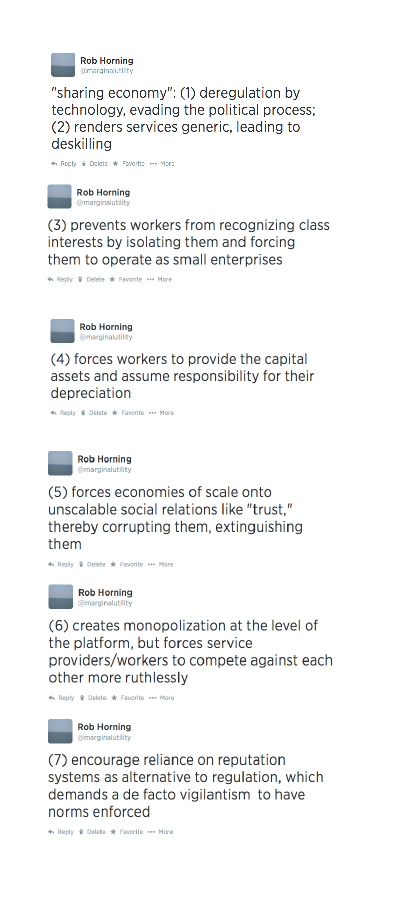Click Reply under tweet (7) about reputation systems
The width and height of the screenshot is (393, 897).
coord(61,832)
